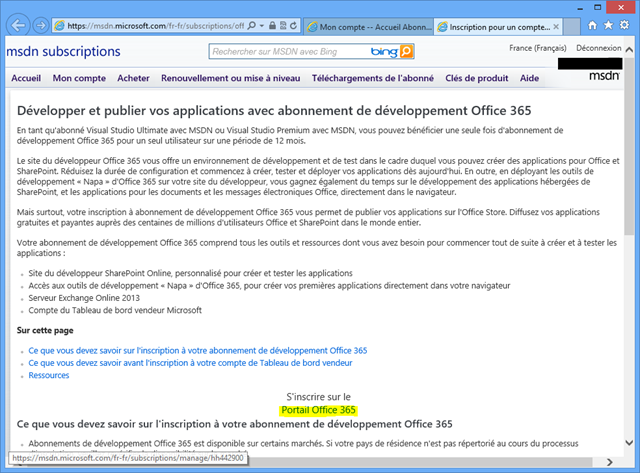Click the search magnifier in address bar

(x=251, y=25)
